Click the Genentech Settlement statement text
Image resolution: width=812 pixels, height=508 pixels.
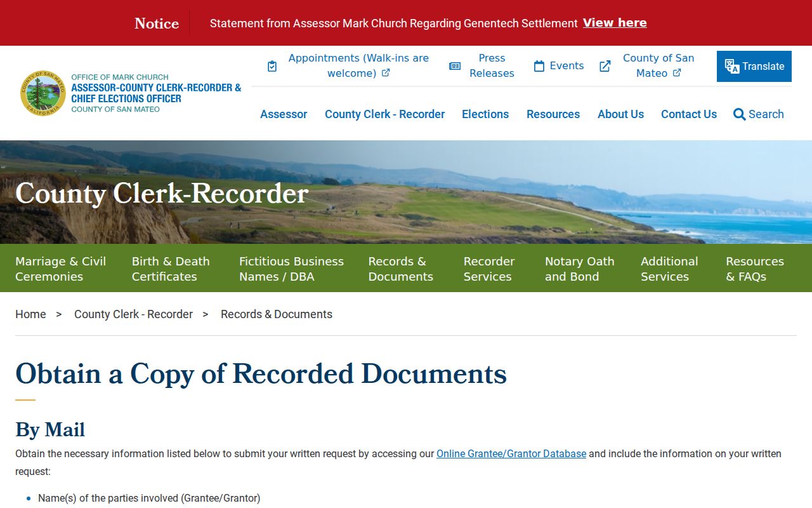pyautogui.click(x=393, y=23)
